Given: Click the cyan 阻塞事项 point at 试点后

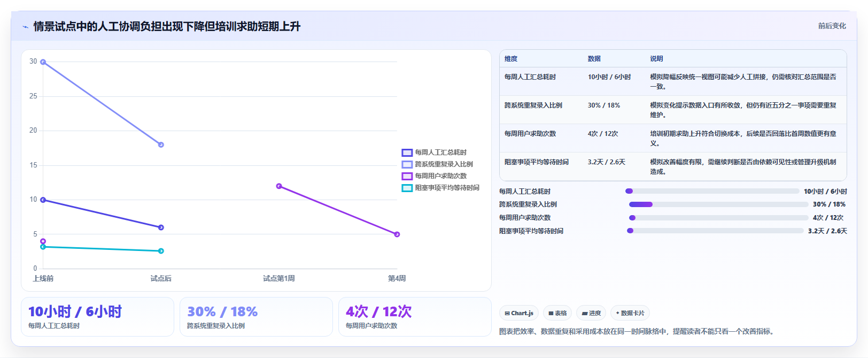Looking at the screenshot, I should pyautogui.click(x=161, y=251).
